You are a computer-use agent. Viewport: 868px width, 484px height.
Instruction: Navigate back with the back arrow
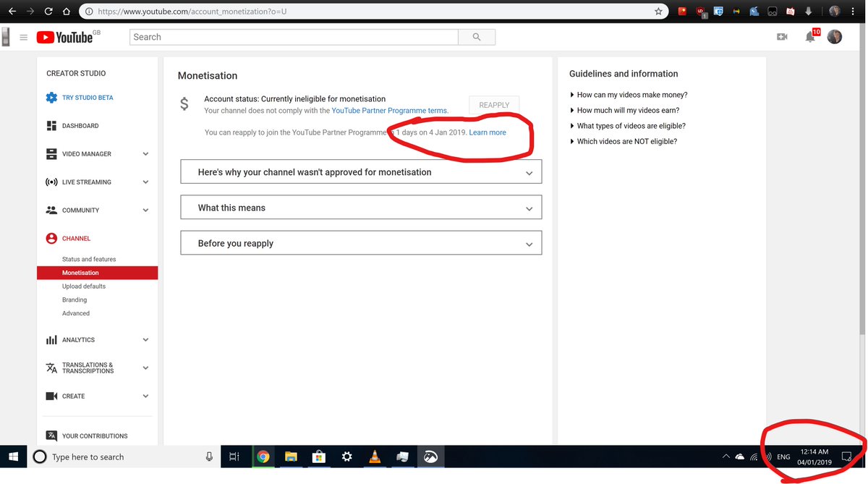[x=12, y=12]
